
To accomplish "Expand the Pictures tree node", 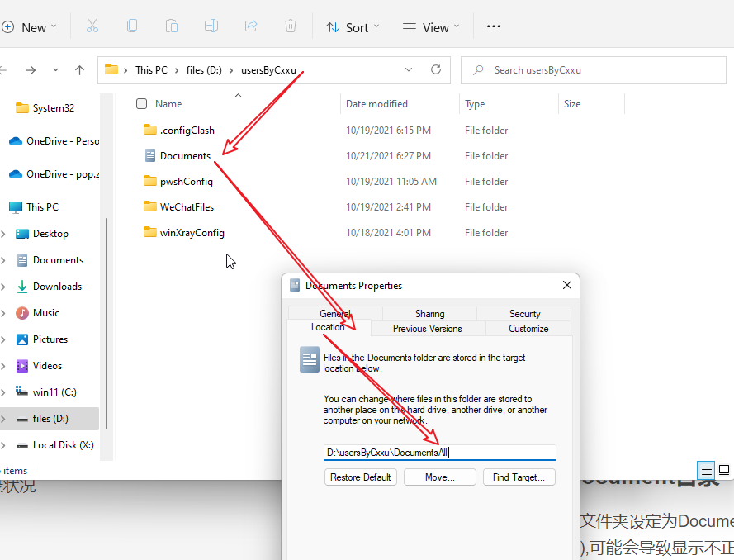I will coord(3,339).
